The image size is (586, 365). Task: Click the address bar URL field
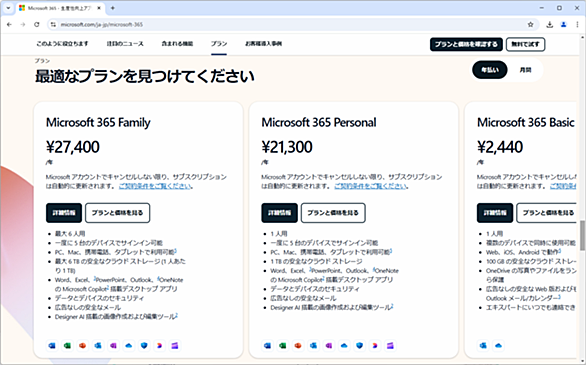[292, 25]
